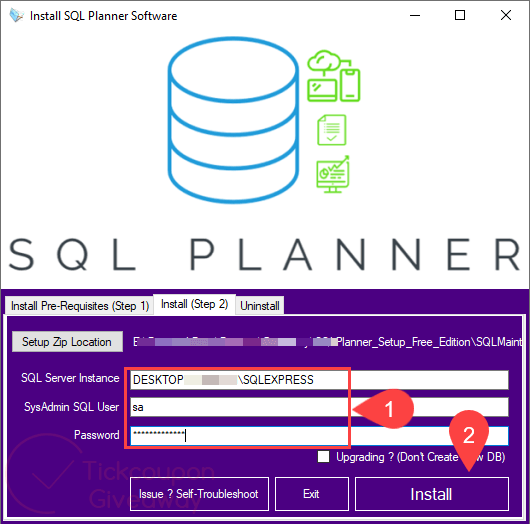Start installation with Install button

(432, 494)
